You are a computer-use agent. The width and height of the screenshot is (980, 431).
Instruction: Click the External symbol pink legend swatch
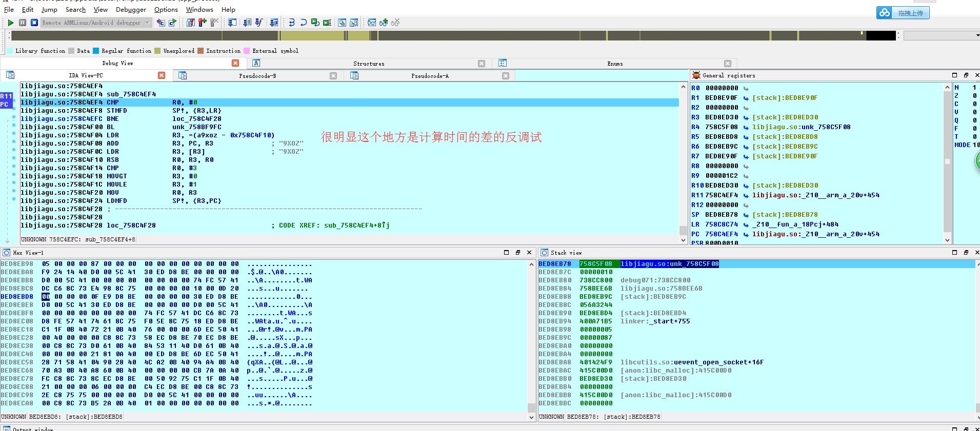click(x=247, y=51)
